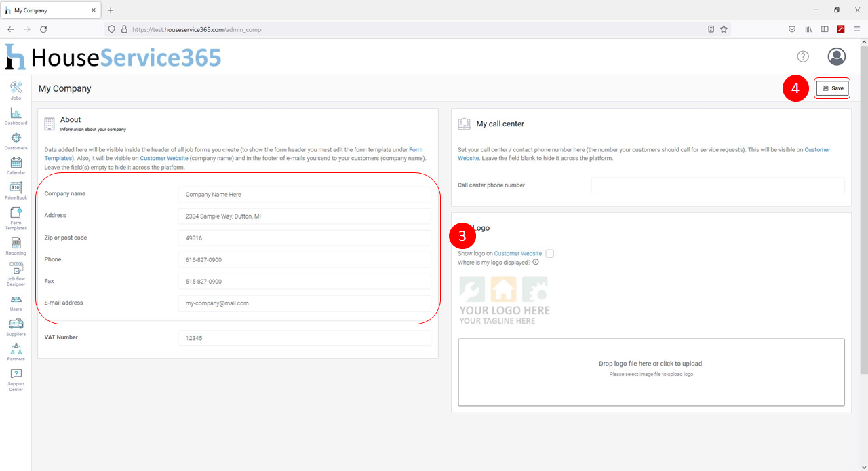Open the Calendar sidebar icon
The width and height of the screenshot is (868, 471).
click(16, 166)
